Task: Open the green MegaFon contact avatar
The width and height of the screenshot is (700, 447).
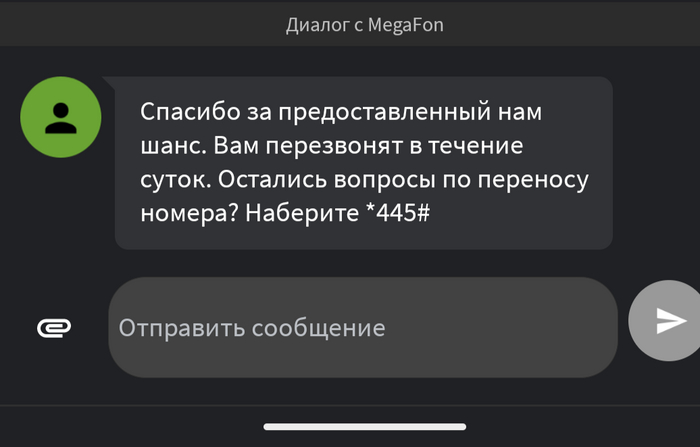Action: pyautogui.click(x=61, y=117)
